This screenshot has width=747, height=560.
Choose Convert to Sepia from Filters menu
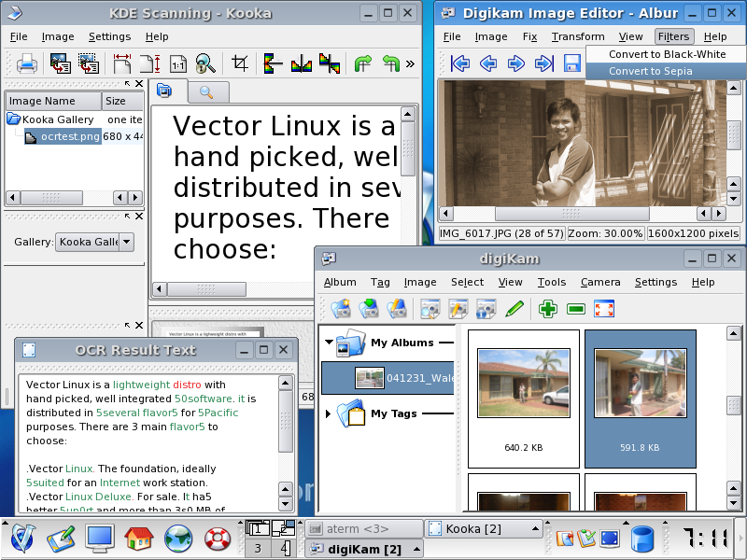(x=651, y=71)
